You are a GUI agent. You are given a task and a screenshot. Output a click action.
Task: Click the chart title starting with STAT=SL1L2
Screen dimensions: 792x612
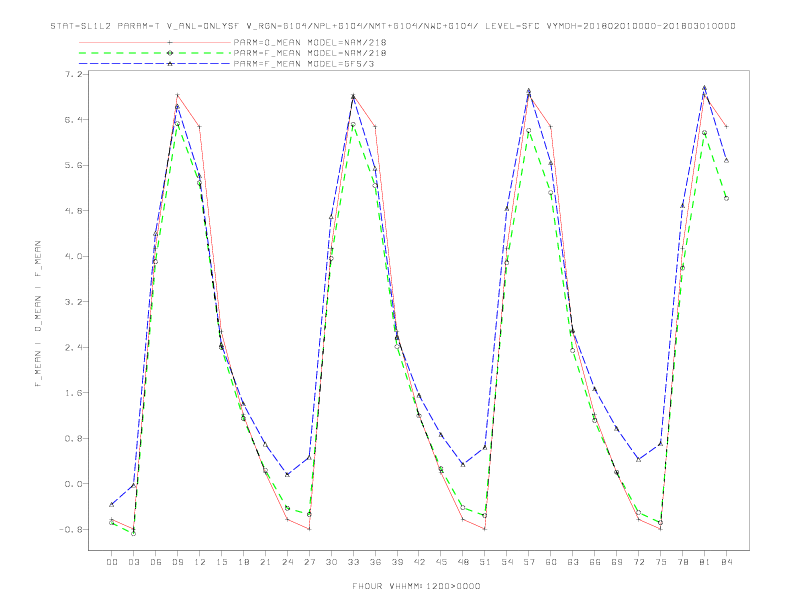(393, 26)
